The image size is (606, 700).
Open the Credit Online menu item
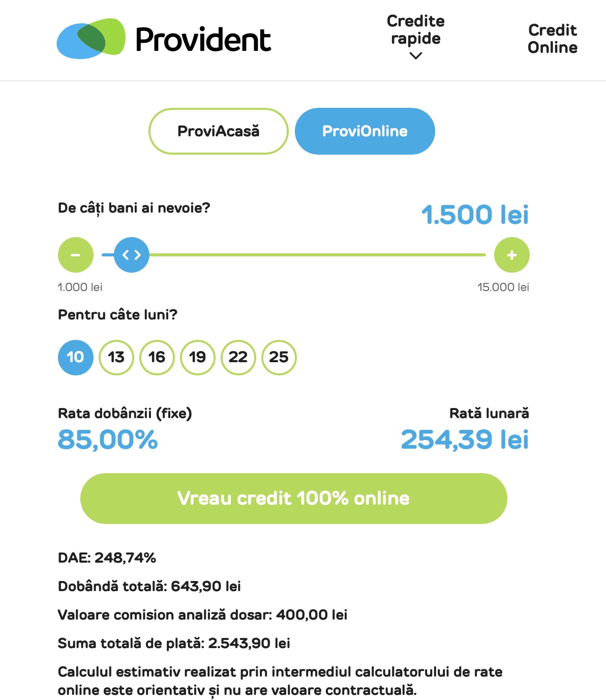click(x=553, y=39)
